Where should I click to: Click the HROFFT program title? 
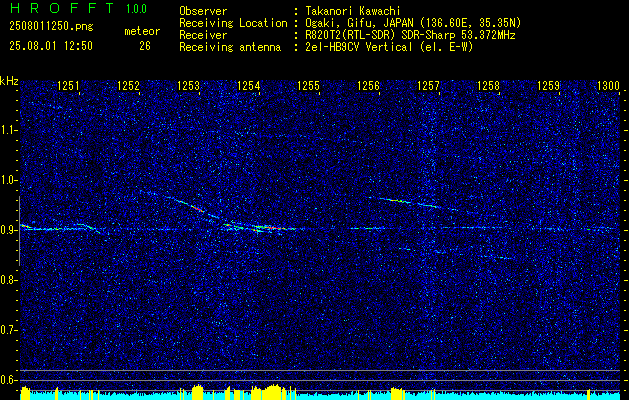(x=62, y=8)
